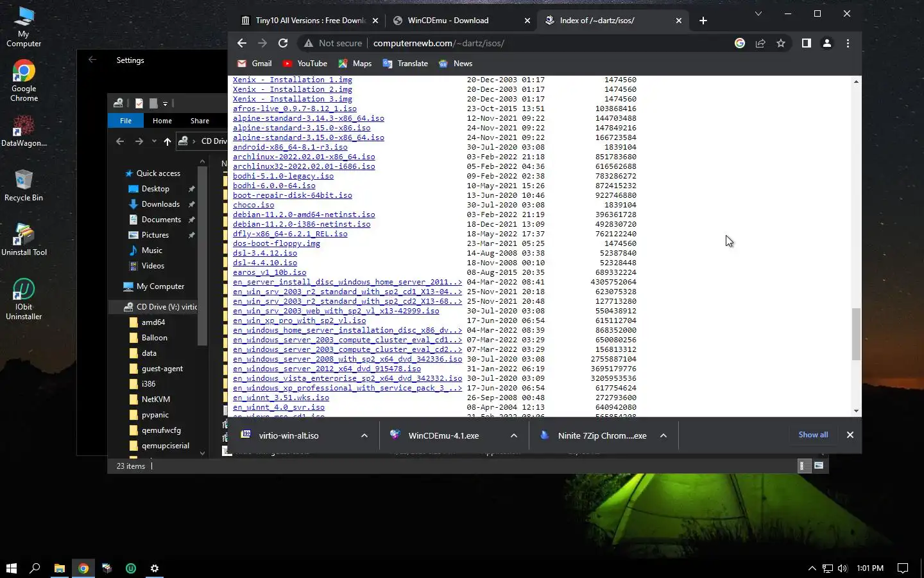
Task: Open debian-11.2.0-amd64-netinst.iso link
Action: [x=304, y=215]
